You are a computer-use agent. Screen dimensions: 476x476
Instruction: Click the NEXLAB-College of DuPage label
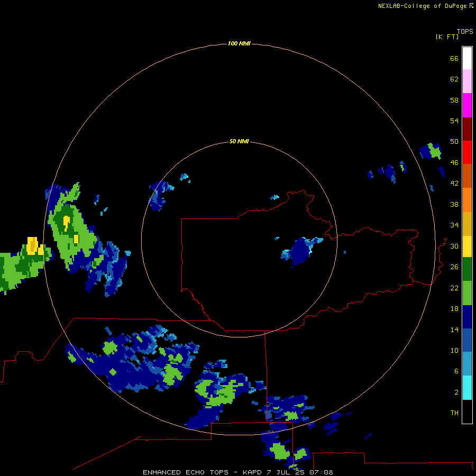tap(422, 6)
